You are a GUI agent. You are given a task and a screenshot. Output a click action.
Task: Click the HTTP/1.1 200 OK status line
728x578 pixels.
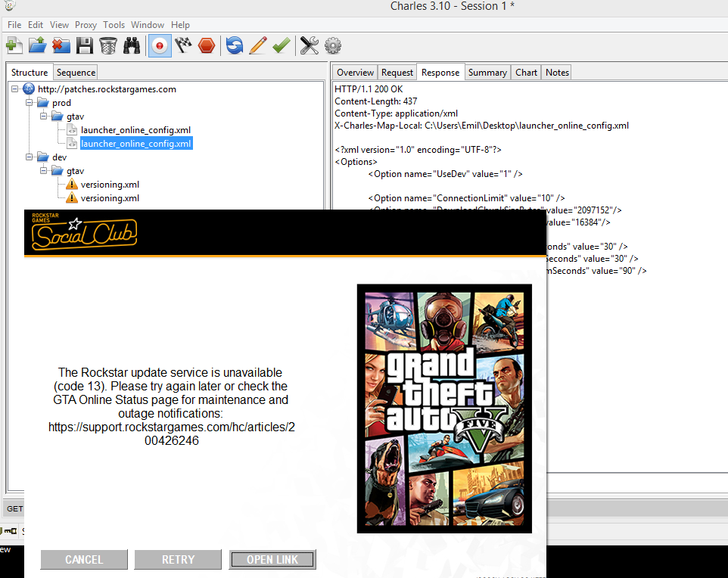369,89
